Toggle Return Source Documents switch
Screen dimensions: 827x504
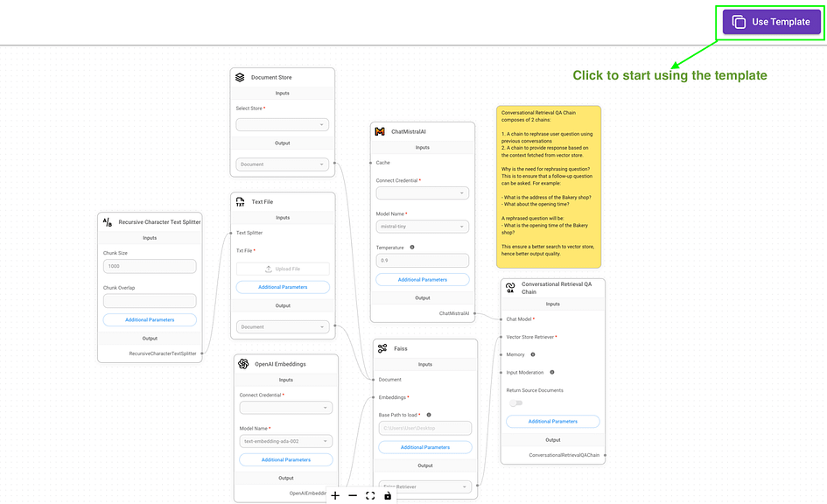pos(515,402)
